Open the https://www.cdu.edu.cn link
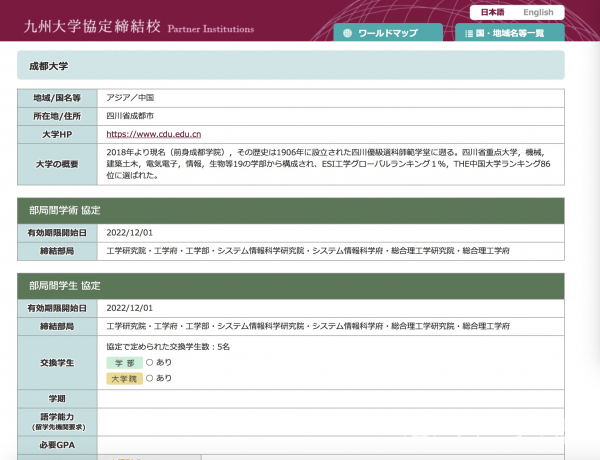 153,134
